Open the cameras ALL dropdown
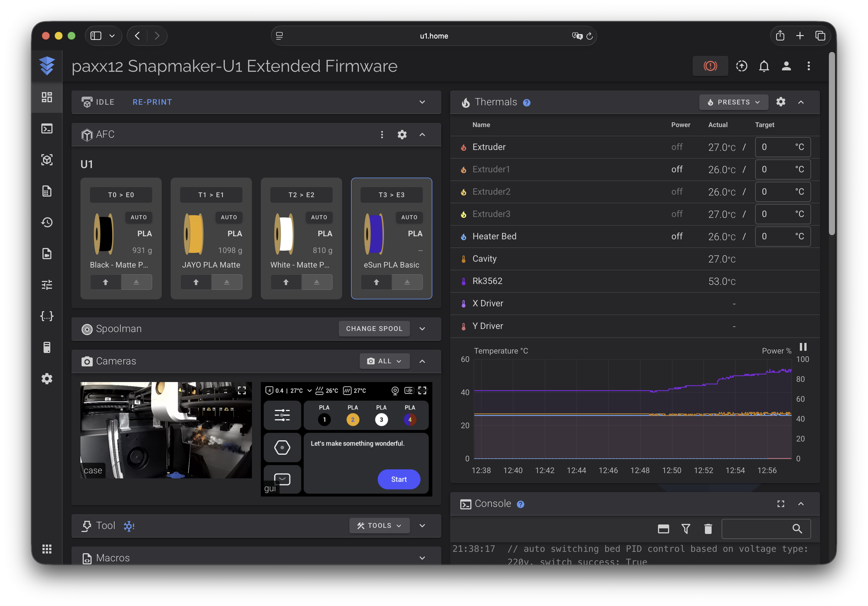 point(385,361)
